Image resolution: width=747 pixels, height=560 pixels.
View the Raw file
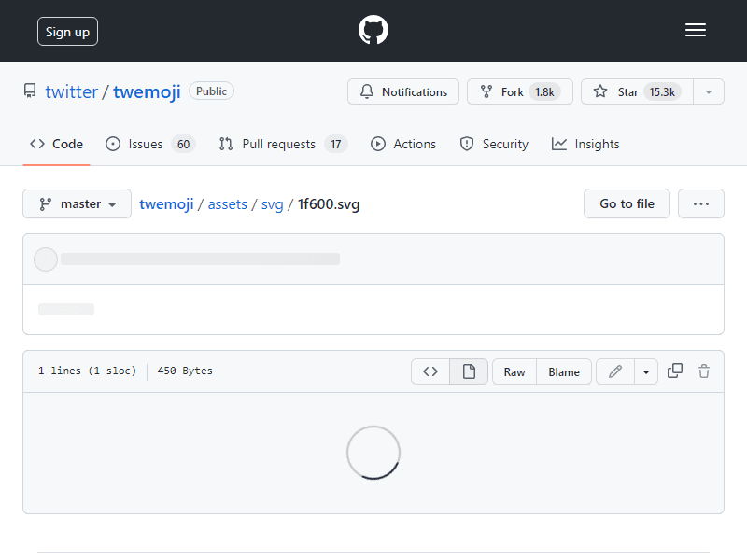click(x=514, y=371)
